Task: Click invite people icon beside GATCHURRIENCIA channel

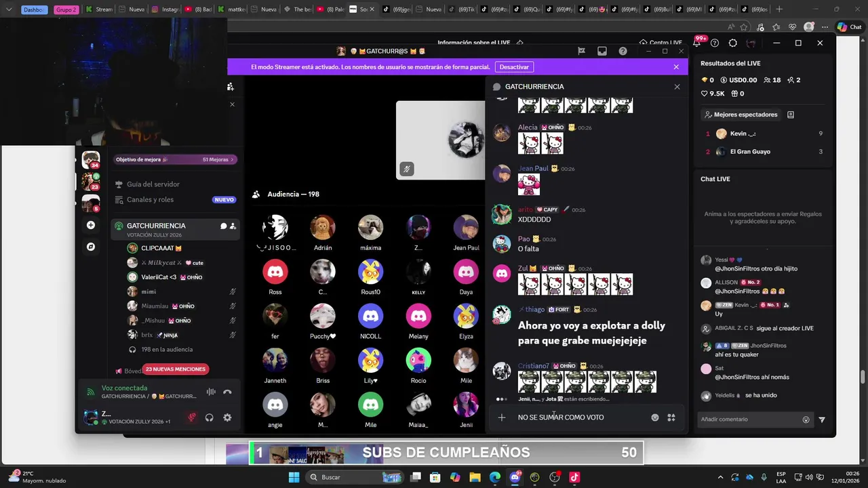Action: pyautogui.click(x=233, y=226)
